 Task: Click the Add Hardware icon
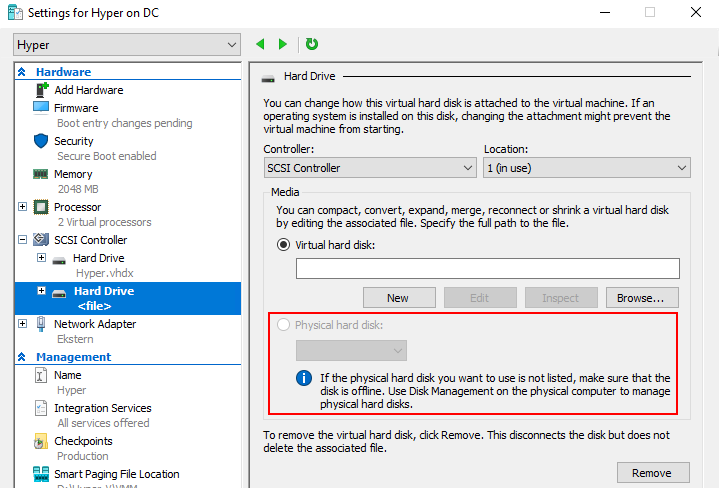point(41,90)
